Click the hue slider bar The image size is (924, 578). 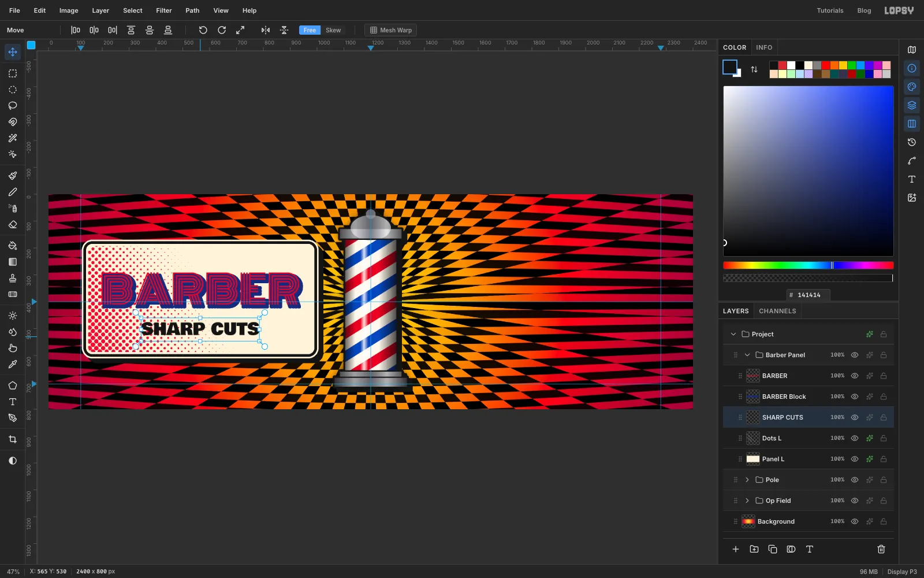pyautogui.click(x=808, y=265)
